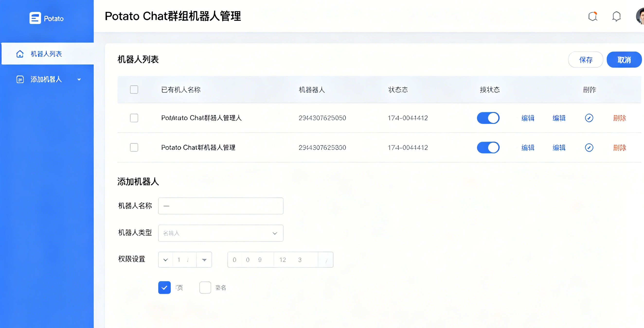Click the left chevron in 权限设置 box
Viewport: 644px width, 328px height.
point(166,260)
